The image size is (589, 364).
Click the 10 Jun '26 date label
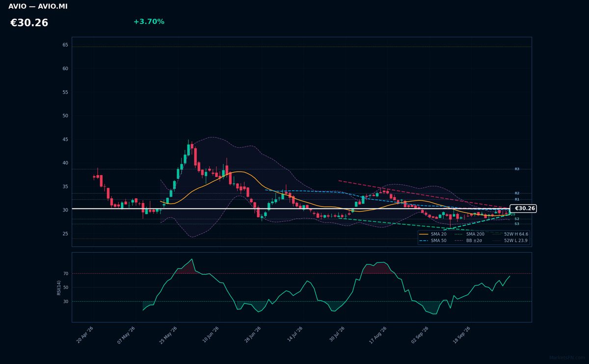pyautogui.click(x=211, y=335)
